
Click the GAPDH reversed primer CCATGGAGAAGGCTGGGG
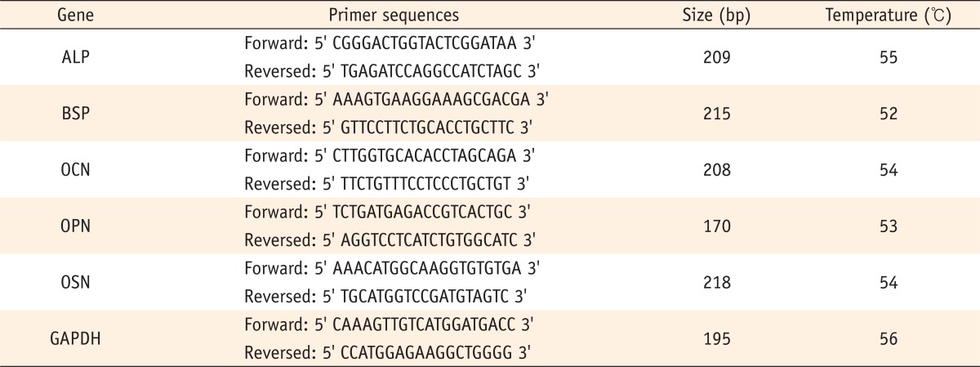(380, 353)
